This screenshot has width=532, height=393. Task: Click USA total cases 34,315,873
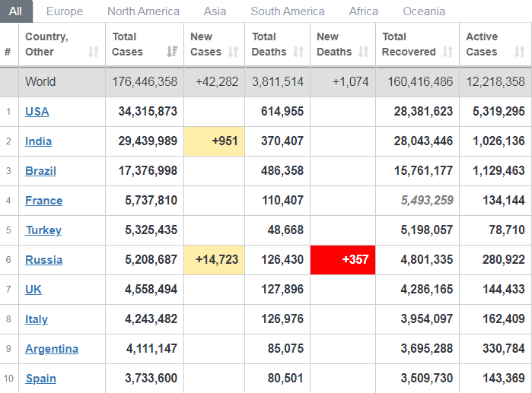coord(148,112)
